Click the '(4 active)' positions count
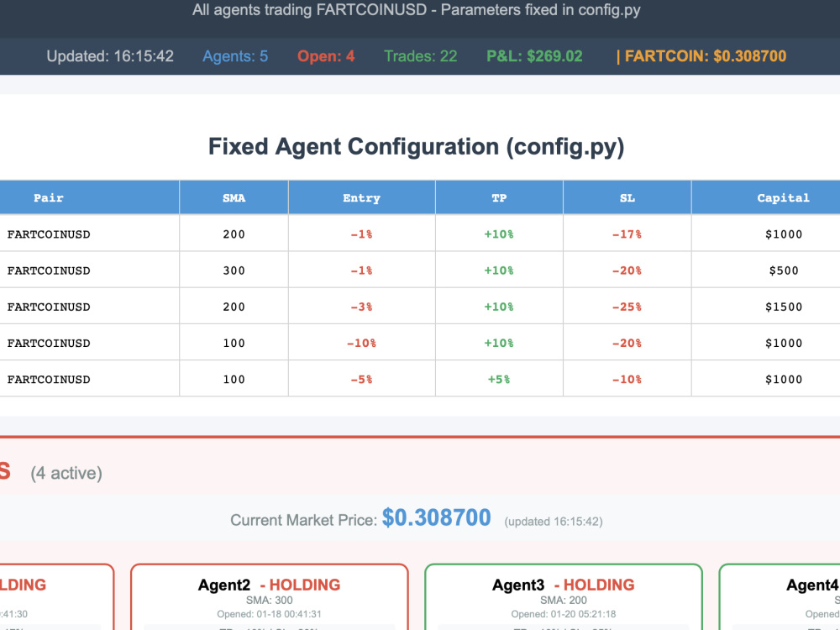840x630 pixels. click(x=66, y=473)
